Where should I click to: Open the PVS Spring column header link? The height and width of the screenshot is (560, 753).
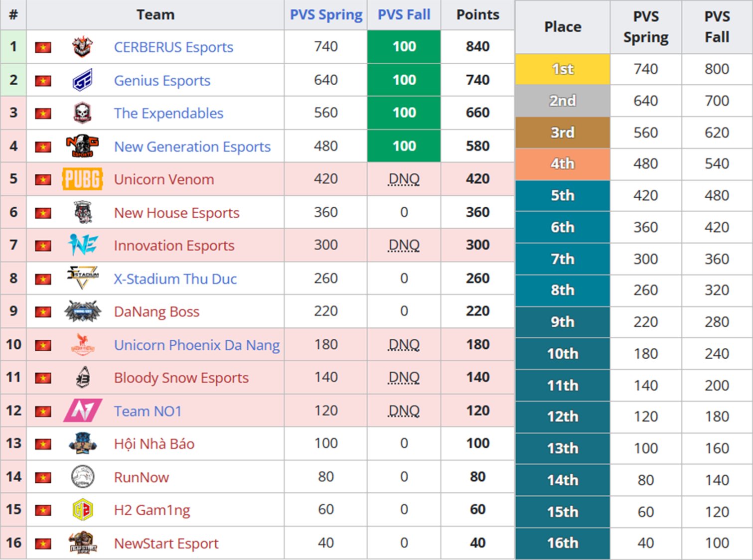pos(326,15)
